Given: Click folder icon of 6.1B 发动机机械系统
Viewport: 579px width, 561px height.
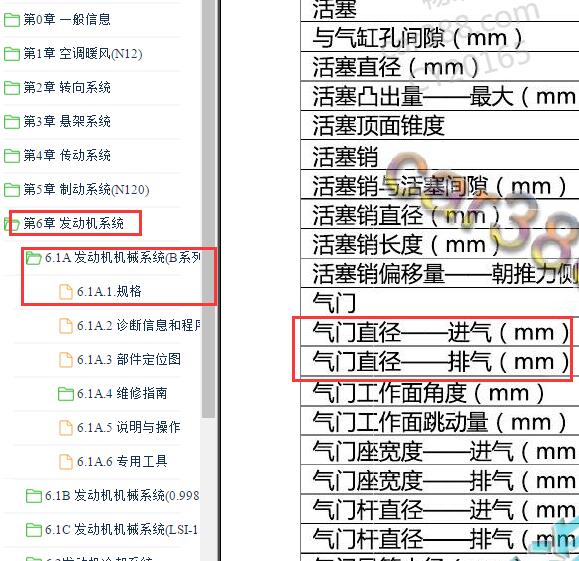Looking at the screenshot, I should 34,496.
